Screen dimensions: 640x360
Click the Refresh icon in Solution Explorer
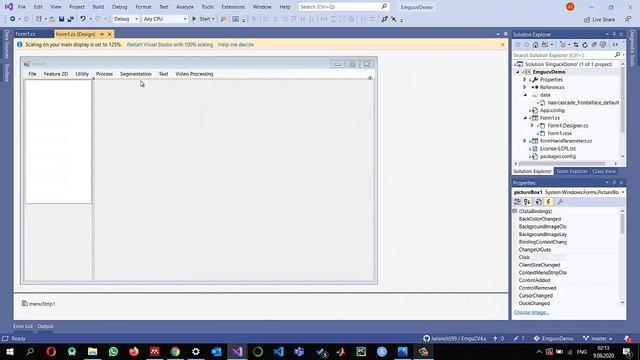coord(585,45)
